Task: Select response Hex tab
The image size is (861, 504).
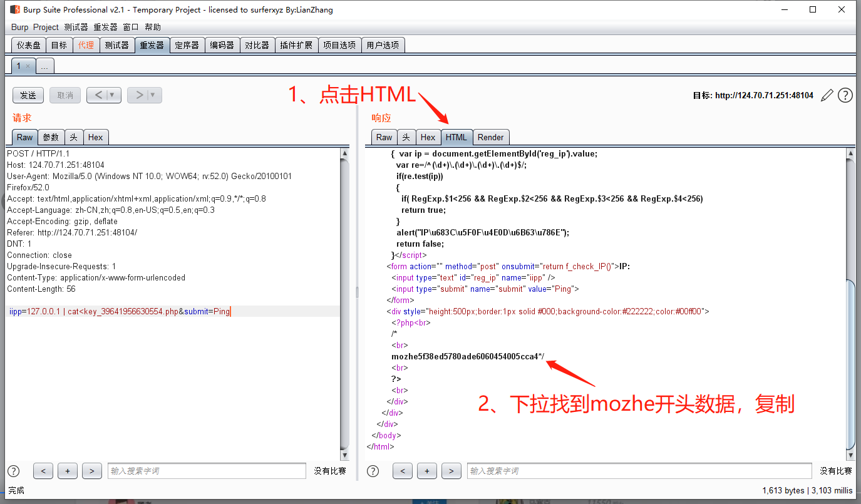Action: [x=428, y=137]
